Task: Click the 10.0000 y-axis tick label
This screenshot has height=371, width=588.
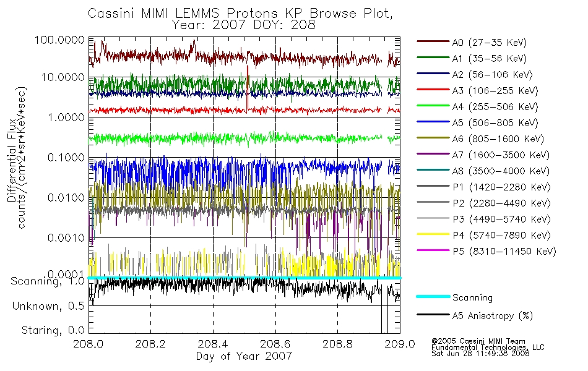Action: (x=63, y=77)
